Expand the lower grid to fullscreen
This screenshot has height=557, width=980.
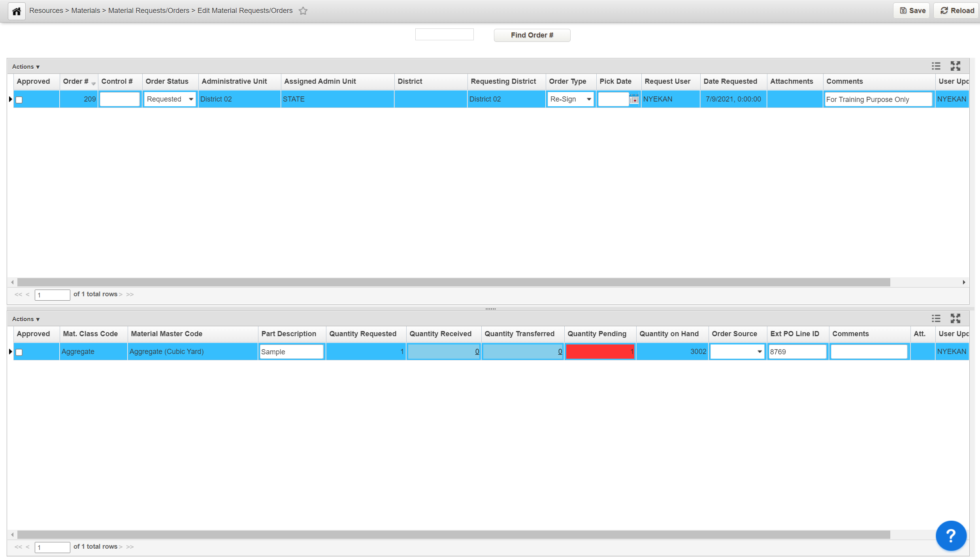tap(955, 319)
